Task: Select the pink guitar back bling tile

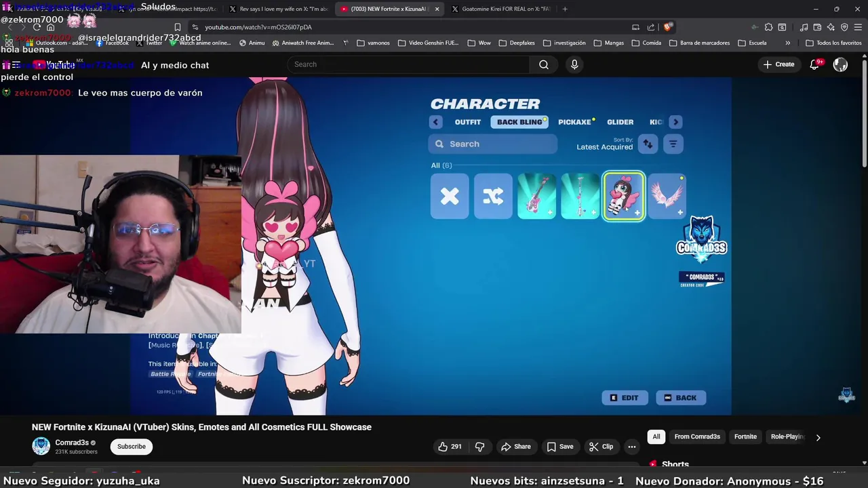Action: pos(536,197)
